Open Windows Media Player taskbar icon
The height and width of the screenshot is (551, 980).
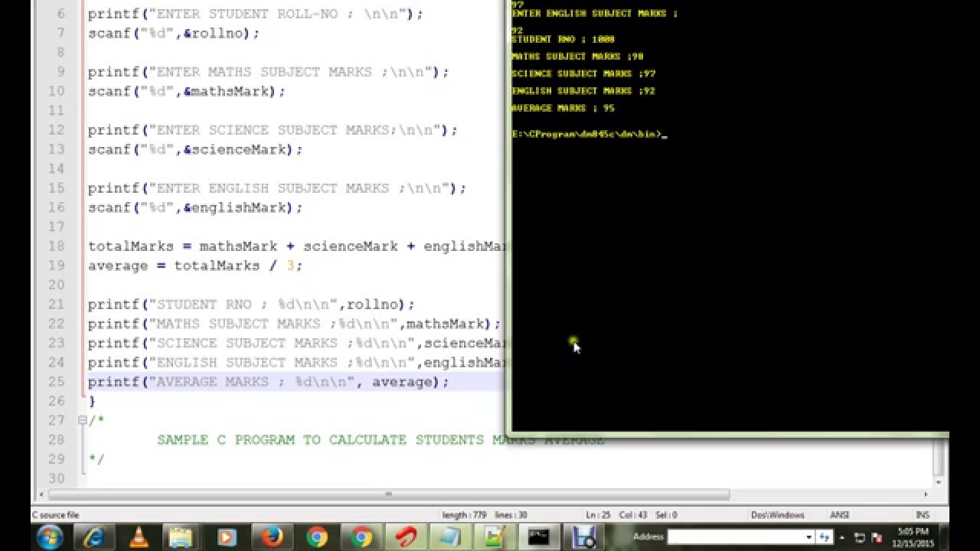pos(227,537)
